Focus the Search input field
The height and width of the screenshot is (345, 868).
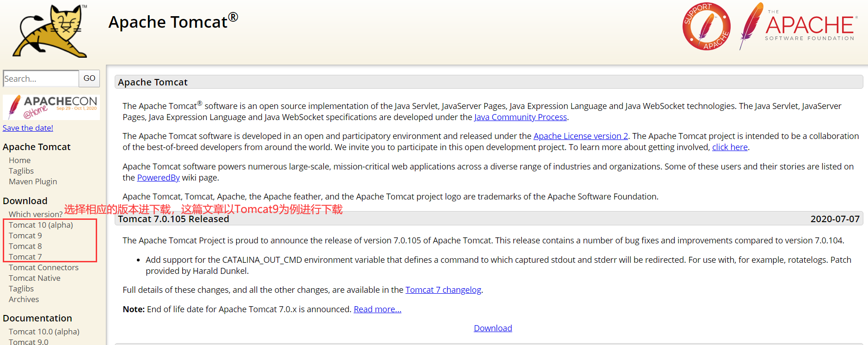click(x=41, y=79)
